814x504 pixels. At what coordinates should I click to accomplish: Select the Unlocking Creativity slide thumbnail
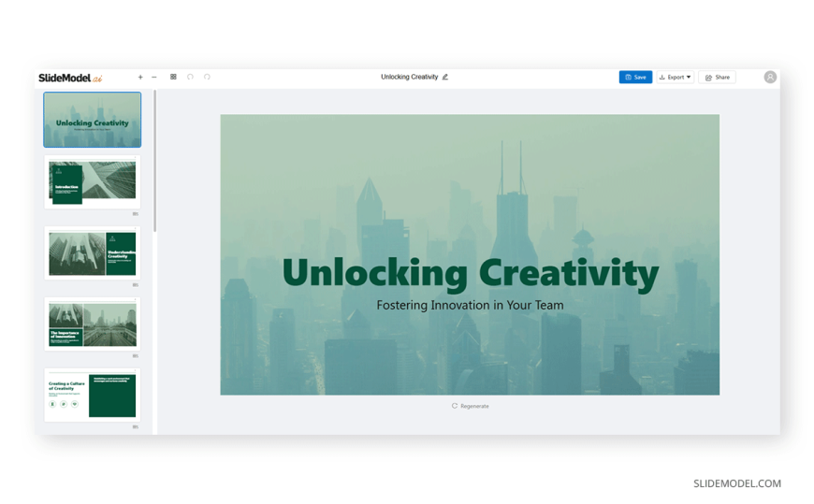point(93,120)
